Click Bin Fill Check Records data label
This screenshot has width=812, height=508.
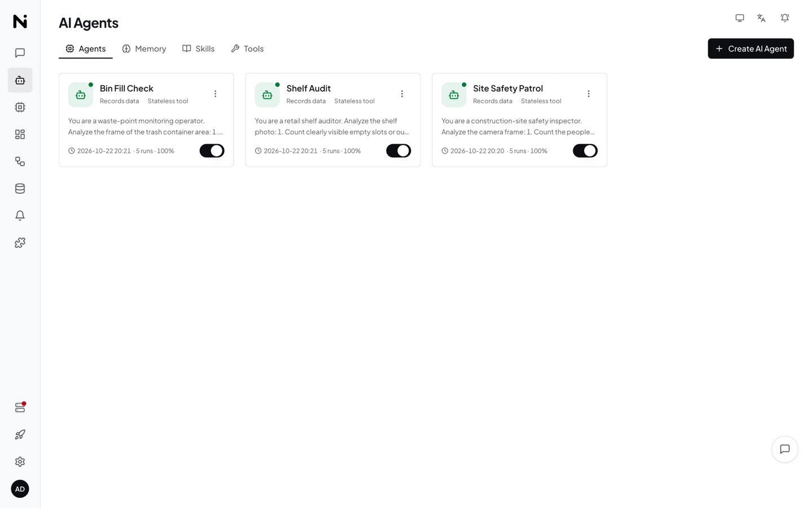[120, 101]
